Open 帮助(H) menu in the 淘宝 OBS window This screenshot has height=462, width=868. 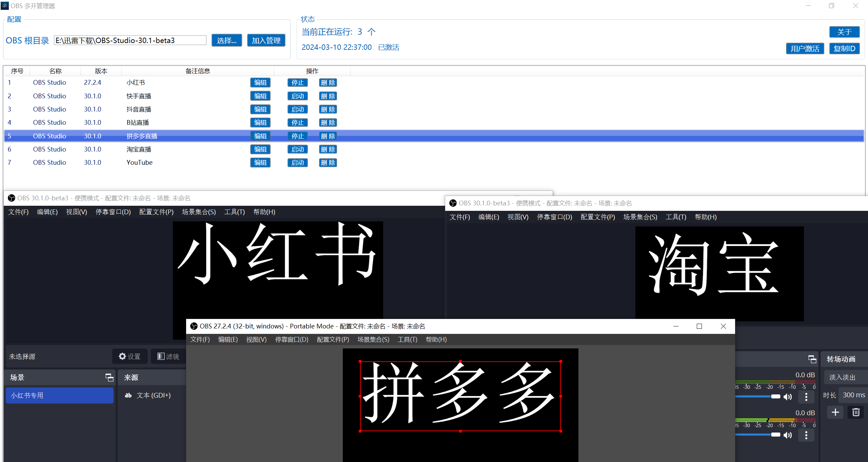coord(706,217)
